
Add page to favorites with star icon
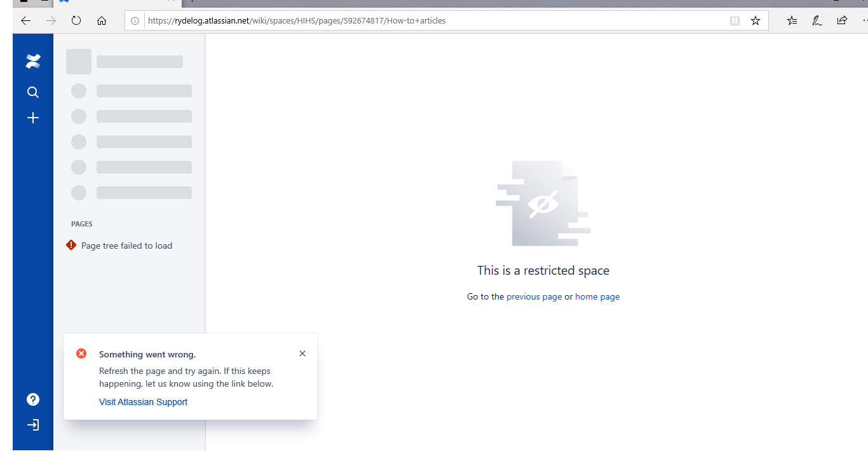point(756,21)
